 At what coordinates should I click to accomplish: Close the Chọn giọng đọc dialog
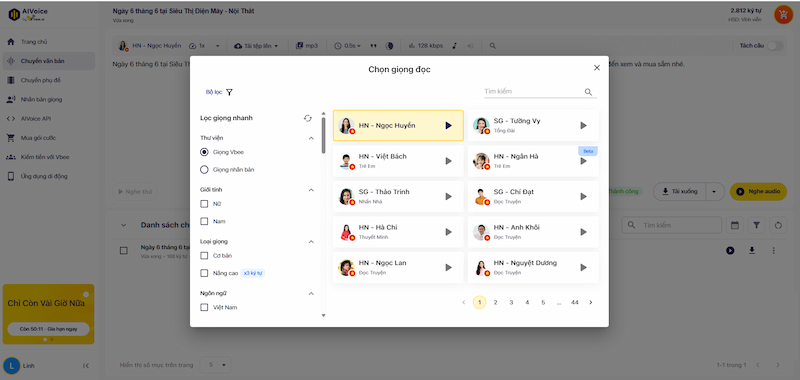[x=597, y=68]
